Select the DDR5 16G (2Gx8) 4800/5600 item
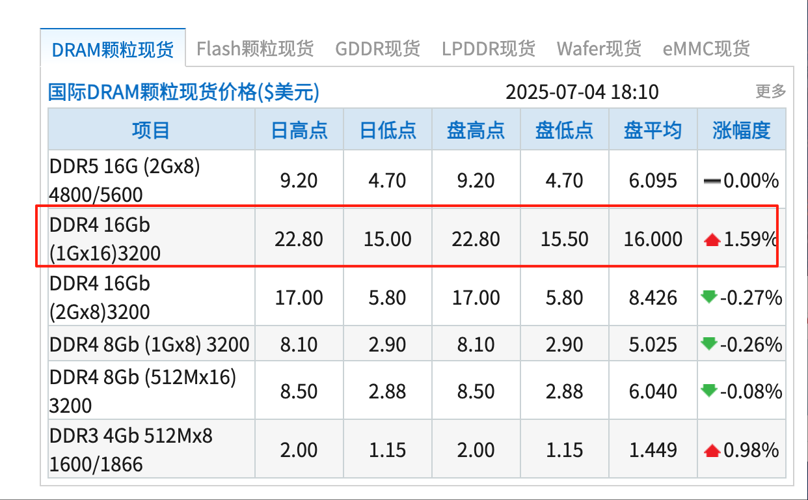The image size is (808, 500). click(x=125, y=180)
